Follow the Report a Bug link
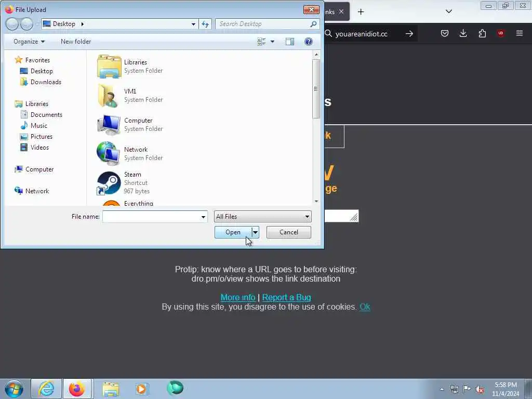The image size is (532, 399). tap(286, 297)
